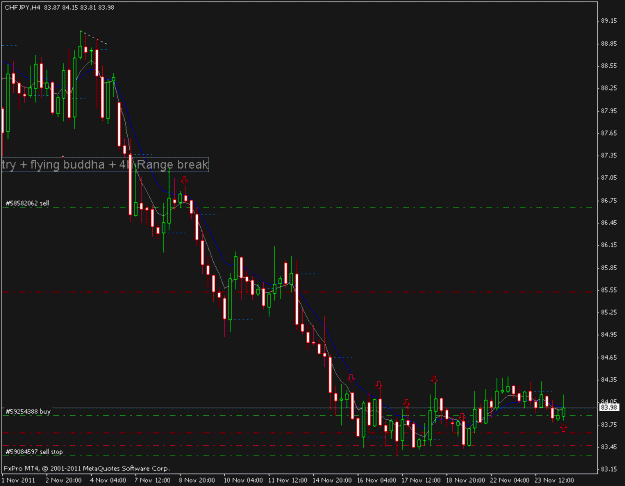Click the 85.25 price scale label
Viewport: 625px width, 486px height.
click(x=608, y=312)
